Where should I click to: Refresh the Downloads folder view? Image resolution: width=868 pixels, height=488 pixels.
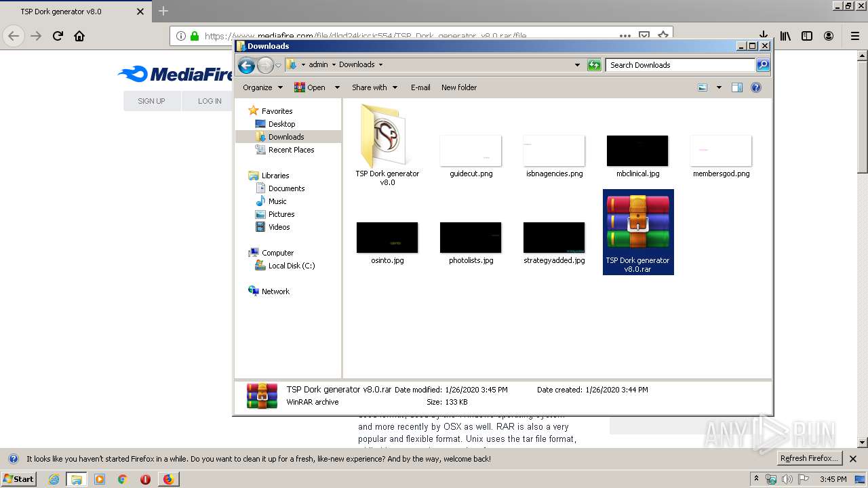click(x=594, y=65)
